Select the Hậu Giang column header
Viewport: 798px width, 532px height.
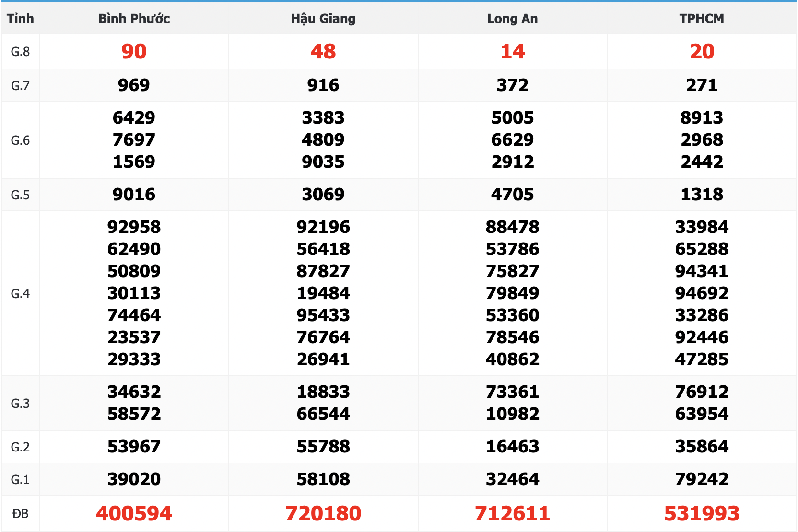323,19
